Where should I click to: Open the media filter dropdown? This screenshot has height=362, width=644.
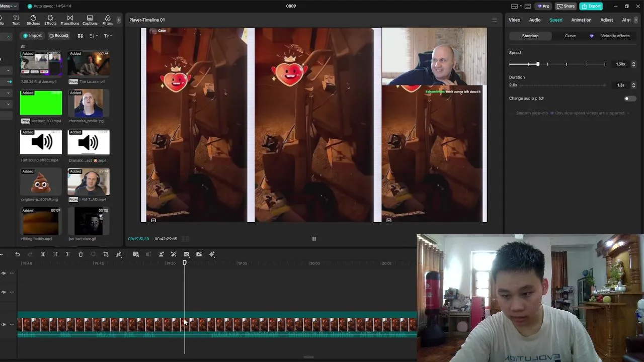coord(107,36)
